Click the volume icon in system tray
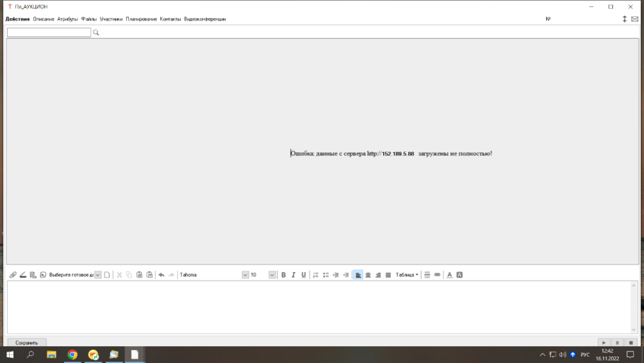The height and width of the screenshot is (363, 644). tap(562, 355)
